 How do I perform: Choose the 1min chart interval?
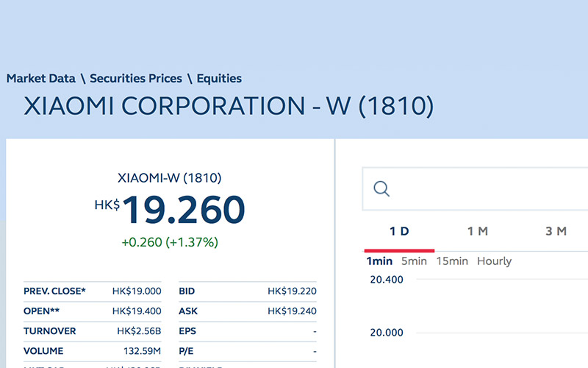pyautogui.click(x=379, y=261)
